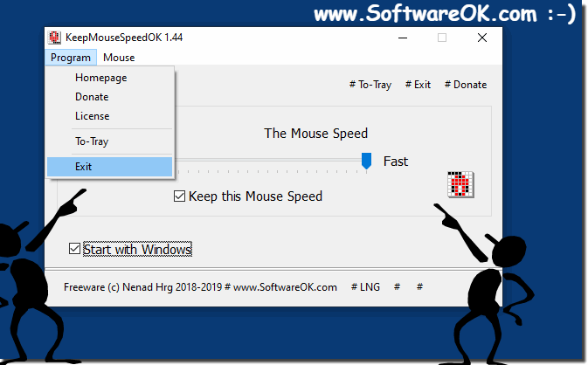
Task: Click the Freeware (c) Nenad Hrg 2018-2019 text
Action: coord(143,287)
